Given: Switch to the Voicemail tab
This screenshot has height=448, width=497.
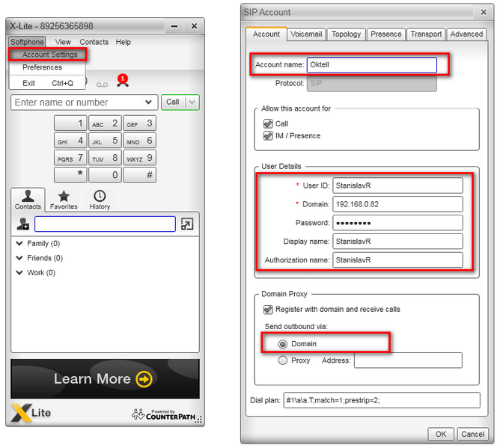Looking at the screenshot, I should 306,34.
